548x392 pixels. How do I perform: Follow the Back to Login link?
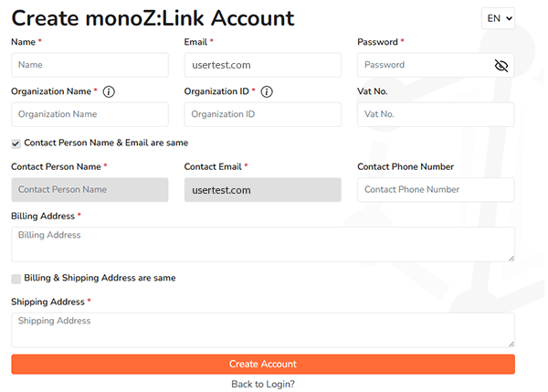(x=263, y=384)
